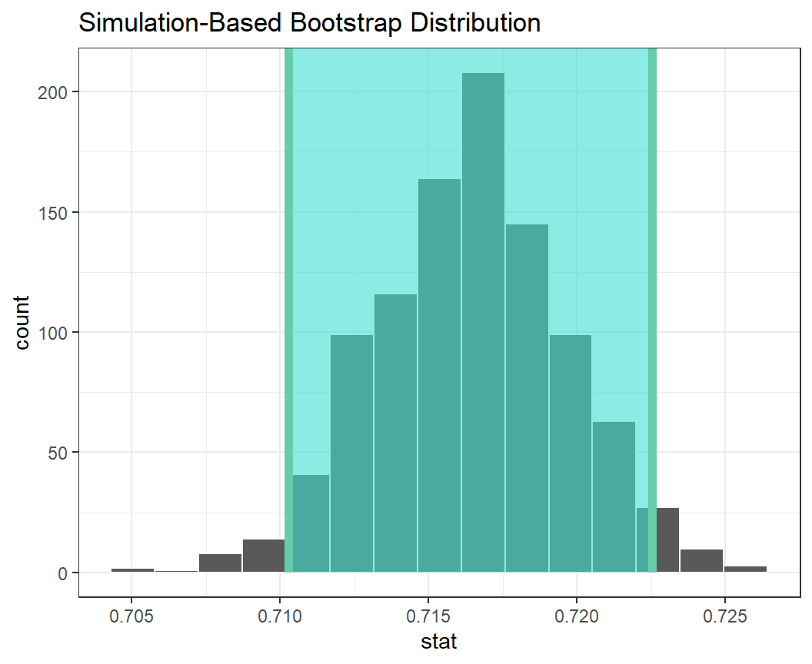This screenshot has width=812, height=664.
Task: Select the plot title 'Simulation-Based Bootstrap Distribution'
Action: (x=309, y=23)
